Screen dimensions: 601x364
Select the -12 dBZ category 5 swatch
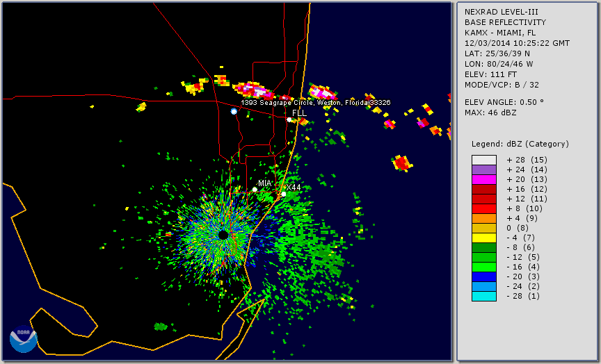[483, 257]
